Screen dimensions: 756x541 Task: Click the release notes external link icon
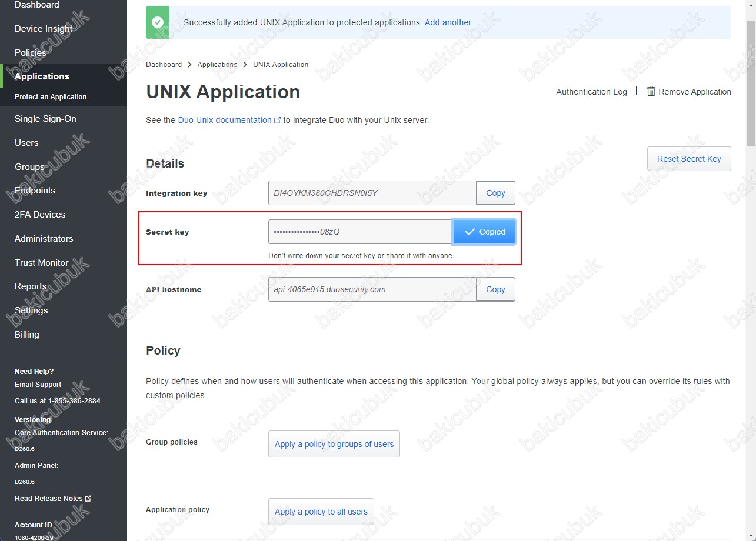[x=88, y=498]
